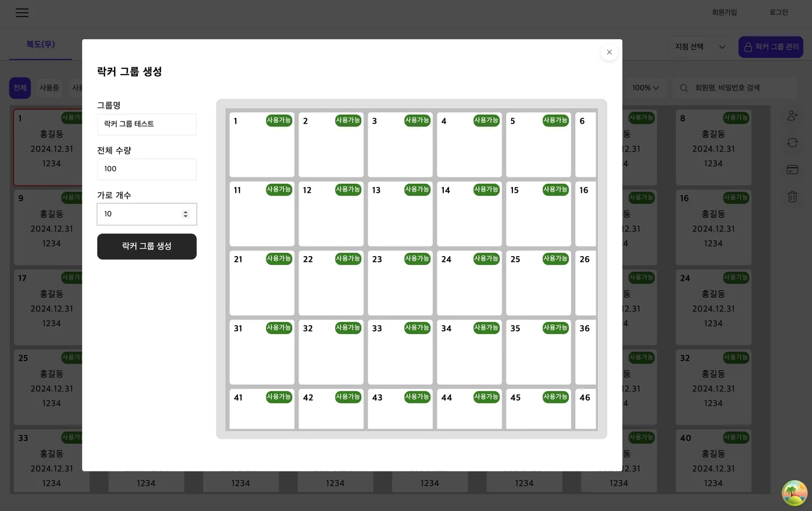Select preview locker 5
Screen dimensions: 812x511
click(538, 145)
